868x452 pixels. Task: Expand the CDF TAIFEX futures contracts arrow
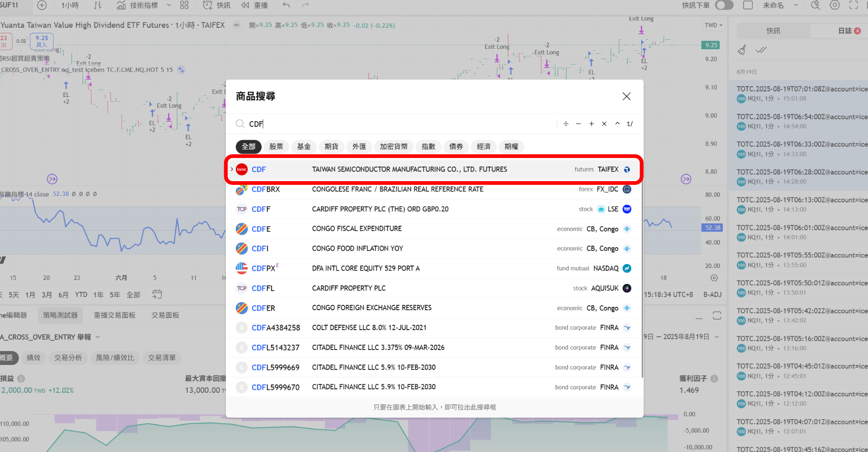(231, 170)
